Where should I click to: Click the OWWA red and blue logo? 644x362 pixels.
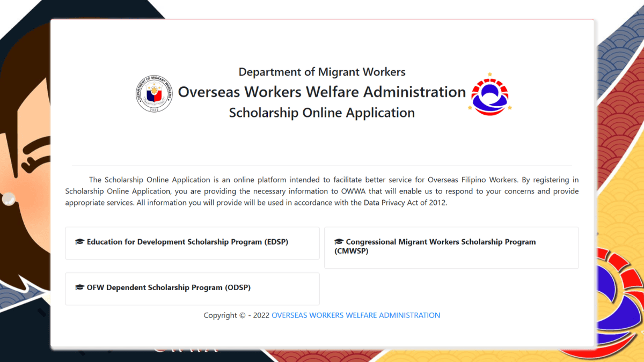[490, 93]
